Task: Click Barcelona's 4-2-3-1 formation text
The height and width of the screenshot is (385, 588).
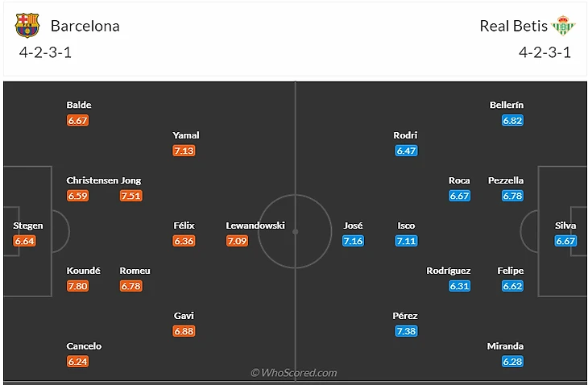Action: tap(47, 52)
